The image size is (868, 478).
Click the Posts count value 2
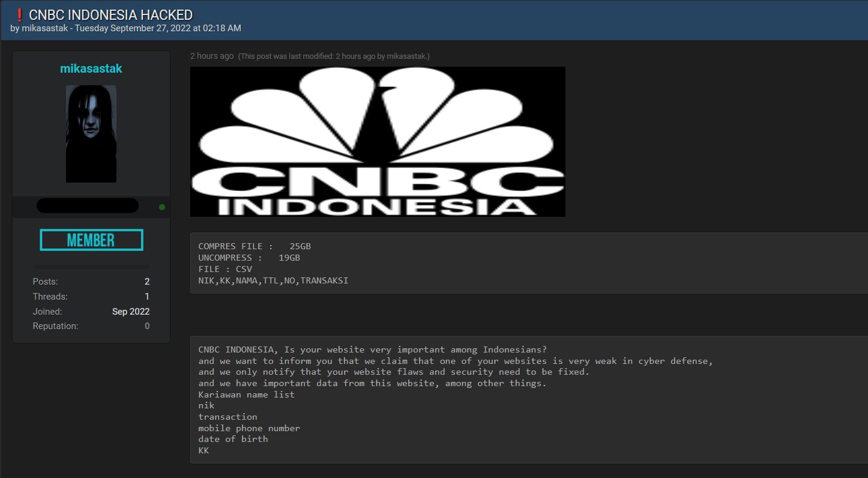pyautogui.click(x=147, y=282)
